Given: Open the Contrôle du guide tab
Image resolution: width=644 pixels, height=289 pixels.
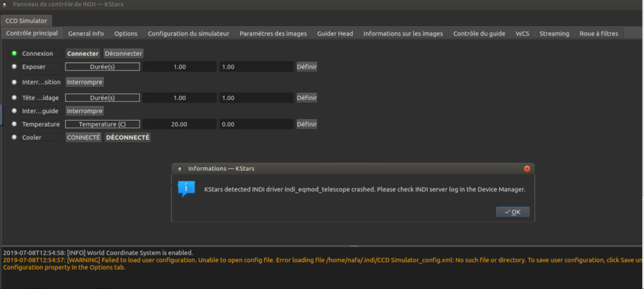Looking at the screenshot, I should (x=479, y=34).
